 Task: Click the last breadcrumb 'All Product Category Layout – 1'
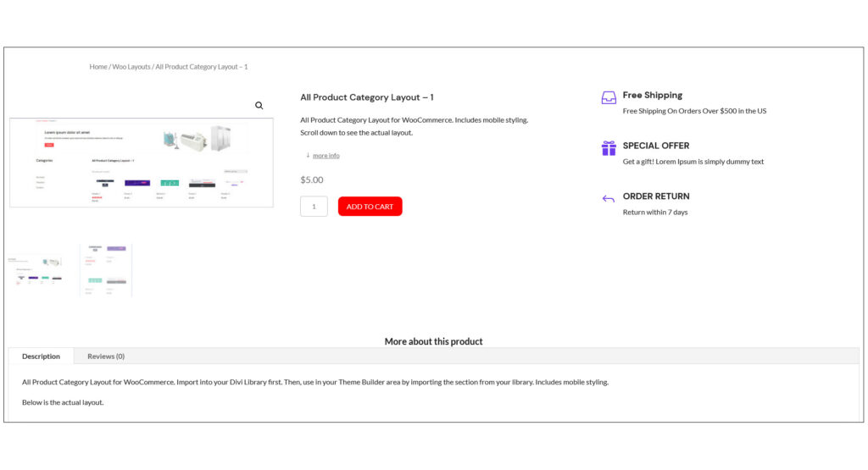(202, 67)
